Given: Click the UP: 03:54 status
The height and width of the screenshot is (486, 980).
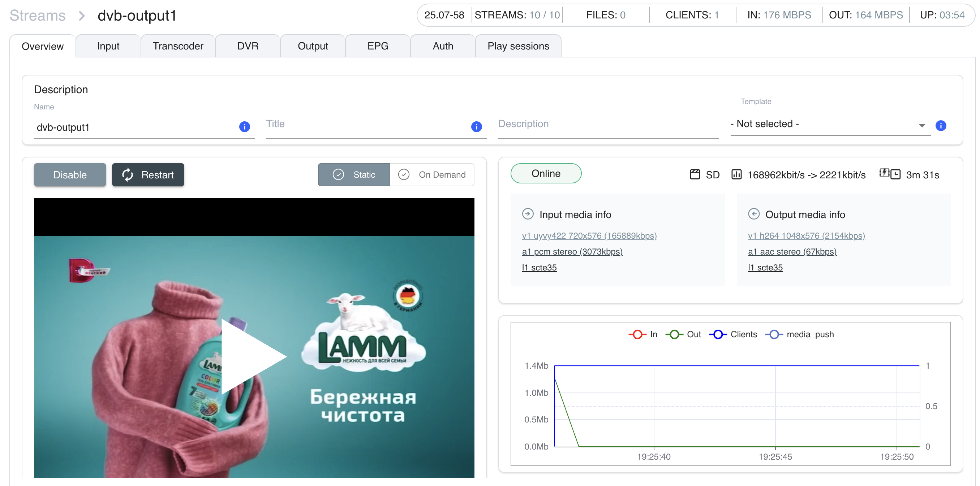Looking at the screenshot, I should point(942,15).
